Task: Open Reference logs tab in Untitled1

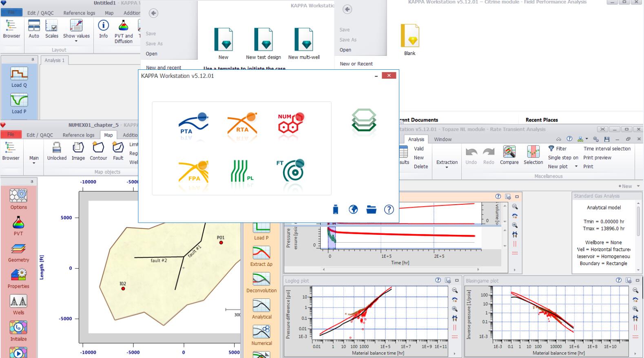Action: [79, 13]
